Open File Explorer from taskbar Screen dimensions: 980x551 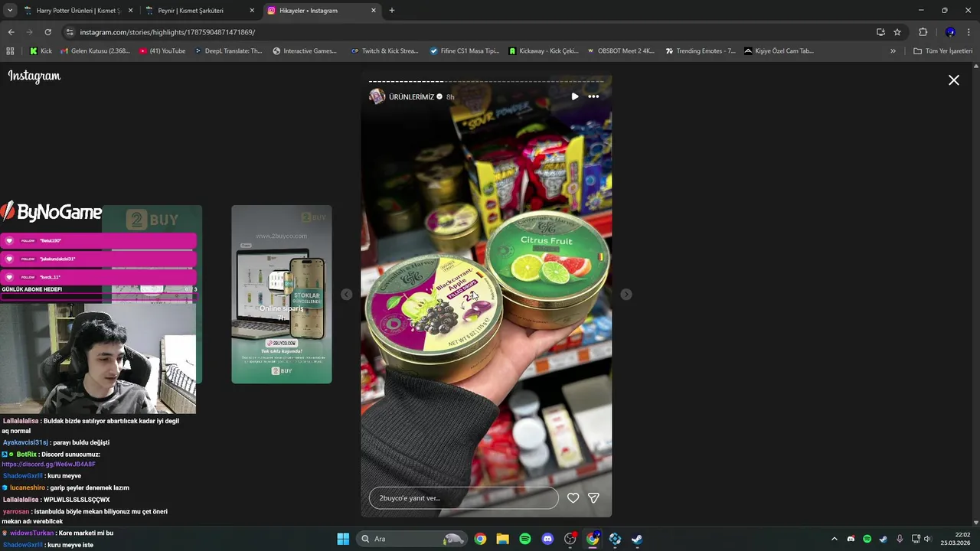pos(503,539)
